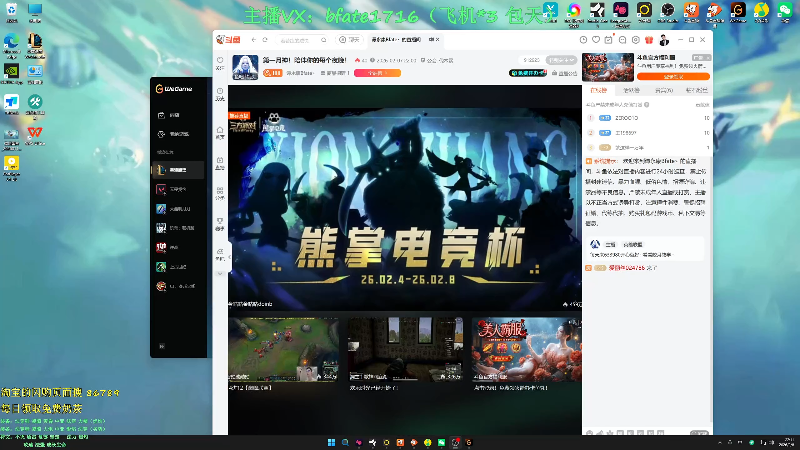Select the sixth game in WeGame list
The height and width of the screenshot is (450, 800).
[178, 267]
